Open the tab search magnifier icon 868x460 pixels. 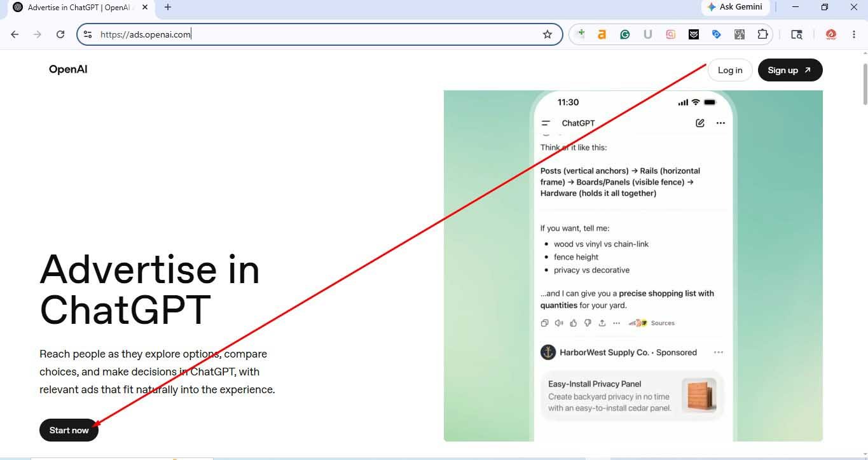[797, 34]
